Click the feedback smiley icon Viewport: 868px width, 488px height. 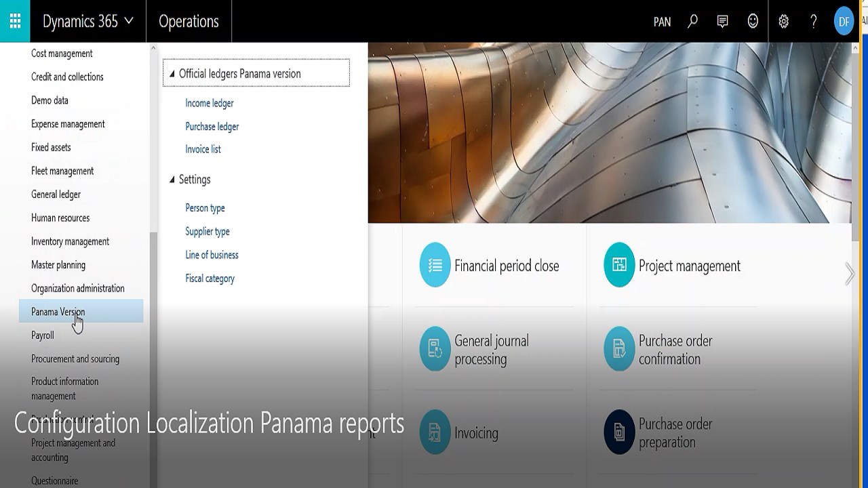[753, 21]
